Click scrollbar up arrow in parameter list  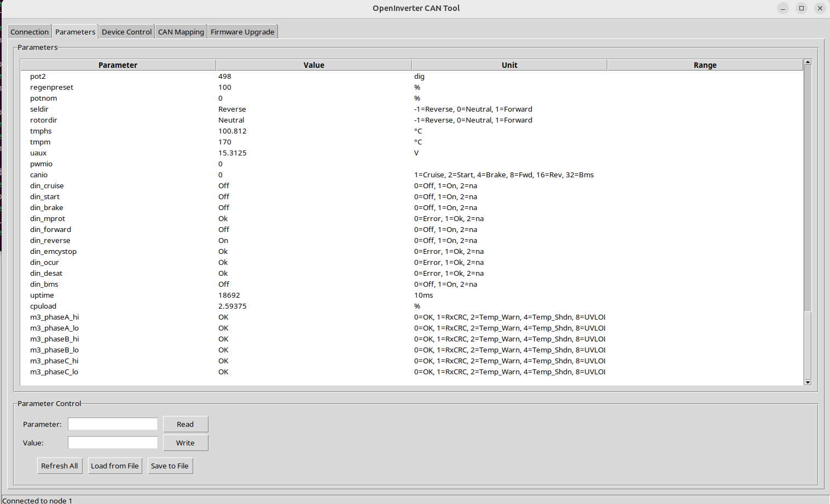click(x=808, y=62)
